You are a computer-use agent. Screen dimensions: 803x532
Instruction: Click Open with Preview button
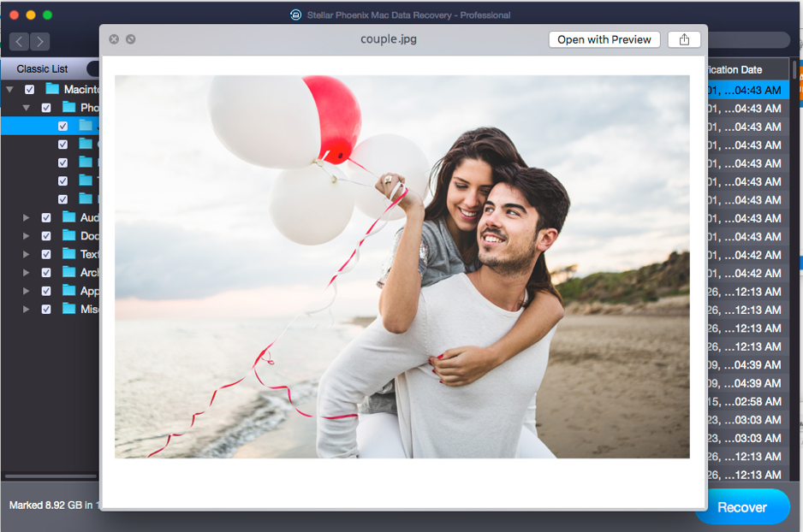[604, 39]
